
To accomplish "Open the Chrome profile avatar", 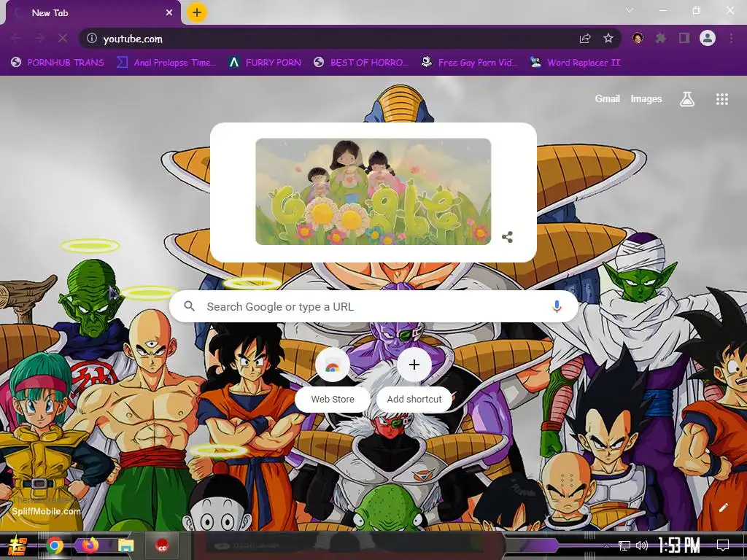I will pyautogui.click(x=708, y=38).
